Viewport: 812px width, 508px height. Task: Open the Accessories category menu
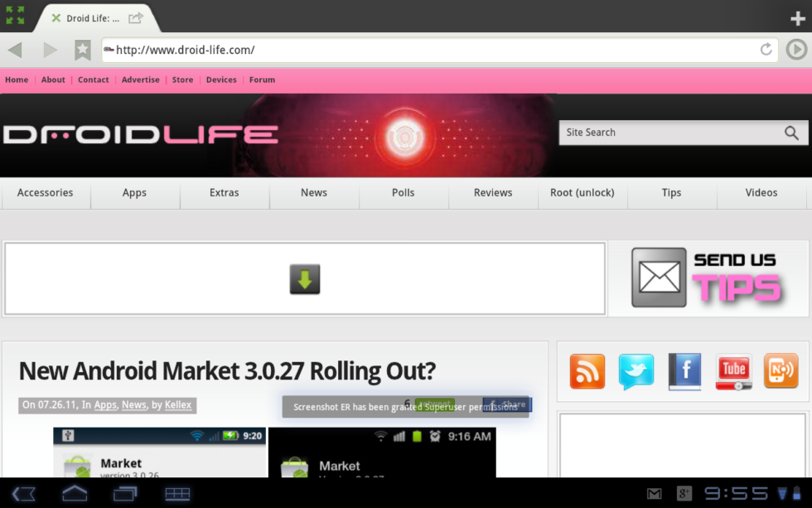tap(46, 193)
